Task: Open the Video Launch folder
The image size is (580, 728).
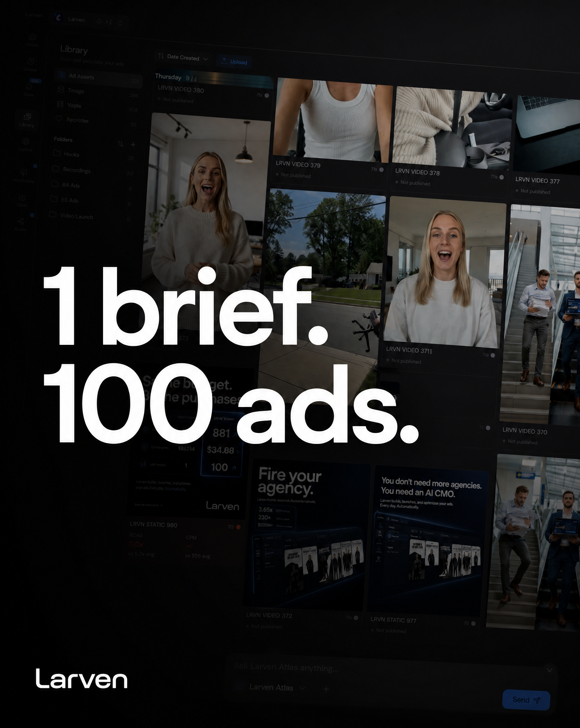Action: tap(90, 217)
